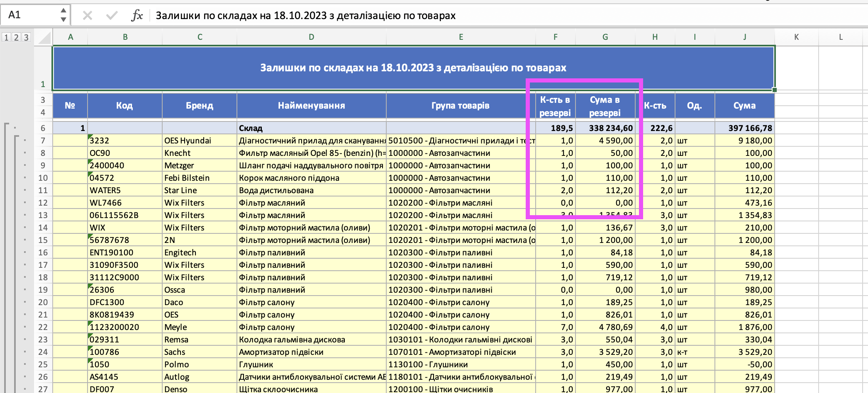The image size is (868, 393).
Task: Open the Name Box dropdown arrows
Action: pyautogui.click(x=63, y=15)
